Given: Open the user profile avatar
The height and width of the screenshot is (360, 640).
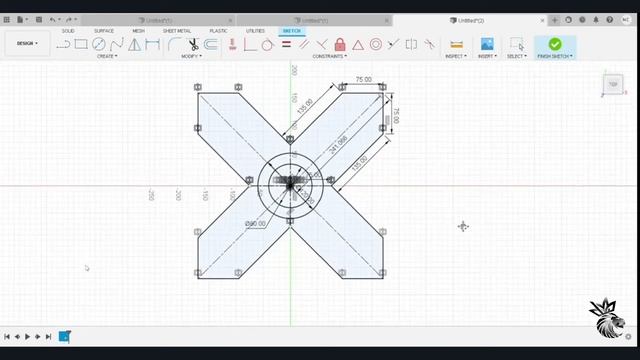Looking at the screenshot, I should (x=626, y=20).
